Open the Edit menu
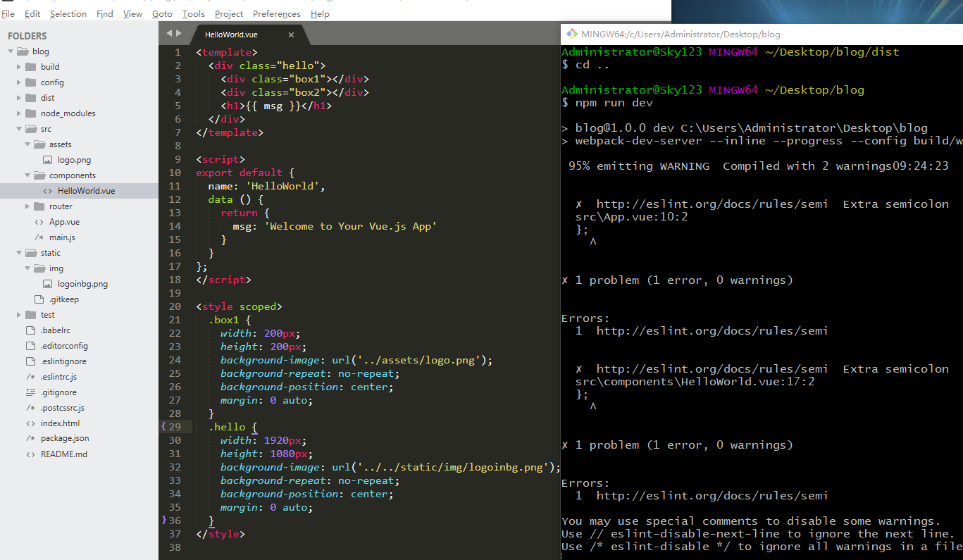 click(x=32, y=13)
